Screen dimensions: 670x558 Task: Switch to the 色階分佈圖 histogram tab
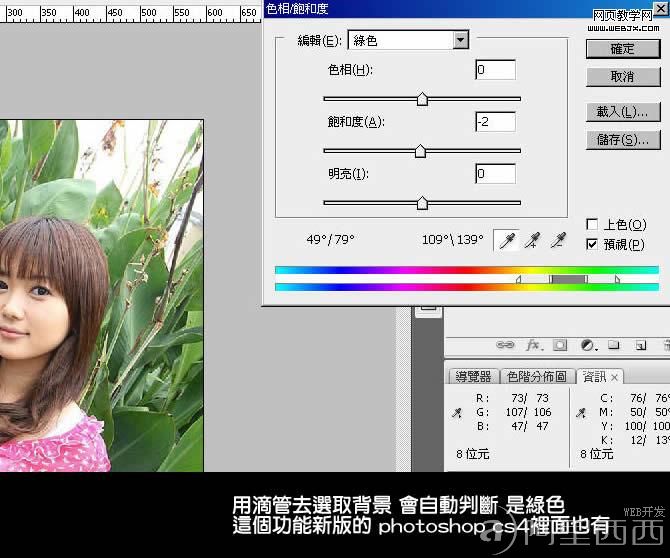pyautogui.click(x=537, y=377)
